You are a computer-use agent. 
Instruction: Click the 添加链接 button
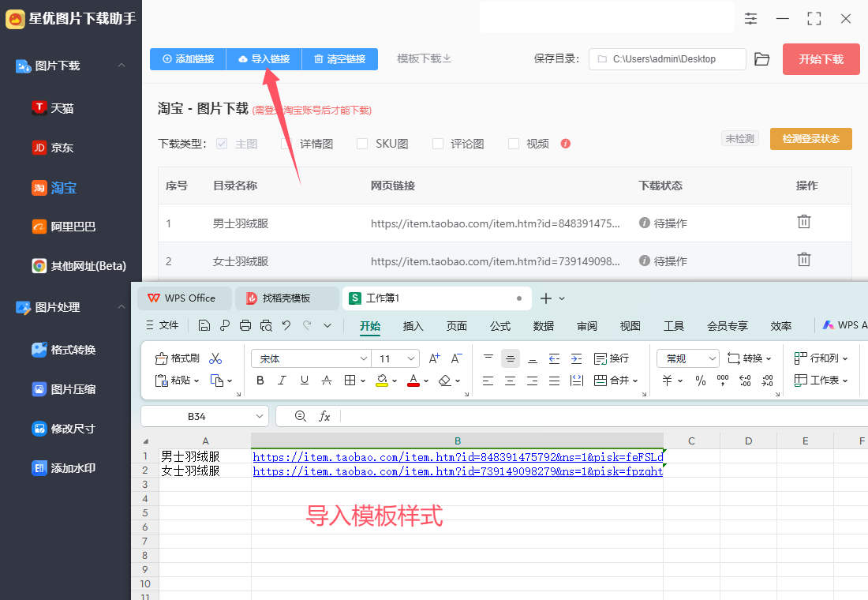(189, 59)
